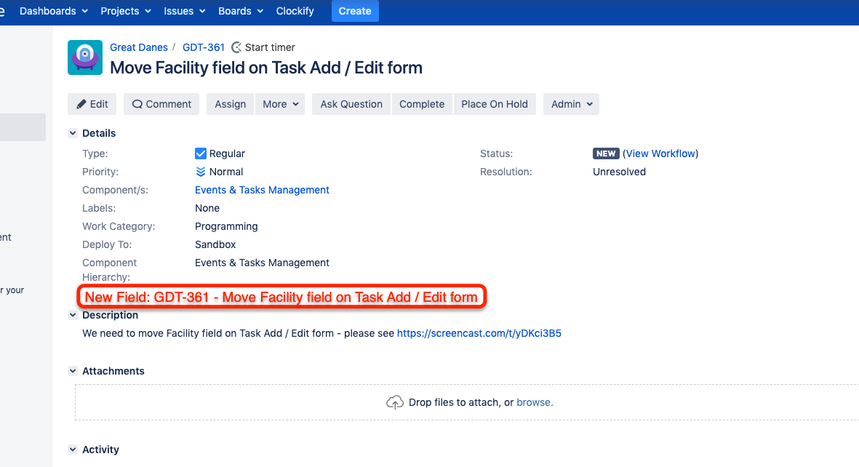This screenshot has height=467, width=859.
Task: Click the Normal priority chevrons icon
Action: [201, 172]
